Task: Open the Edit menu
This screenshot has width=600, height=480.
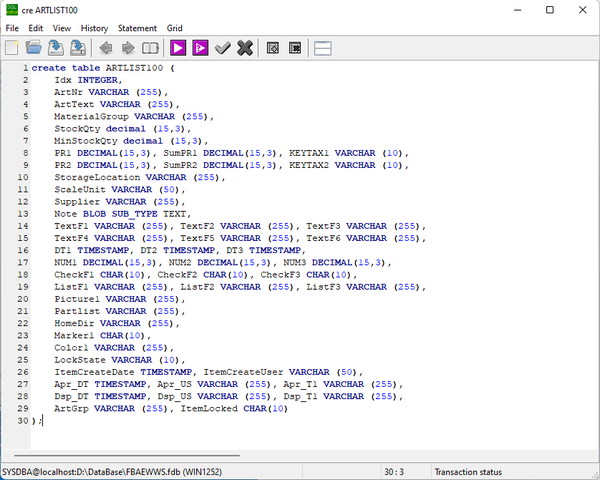Action: [x=36, y=28]
